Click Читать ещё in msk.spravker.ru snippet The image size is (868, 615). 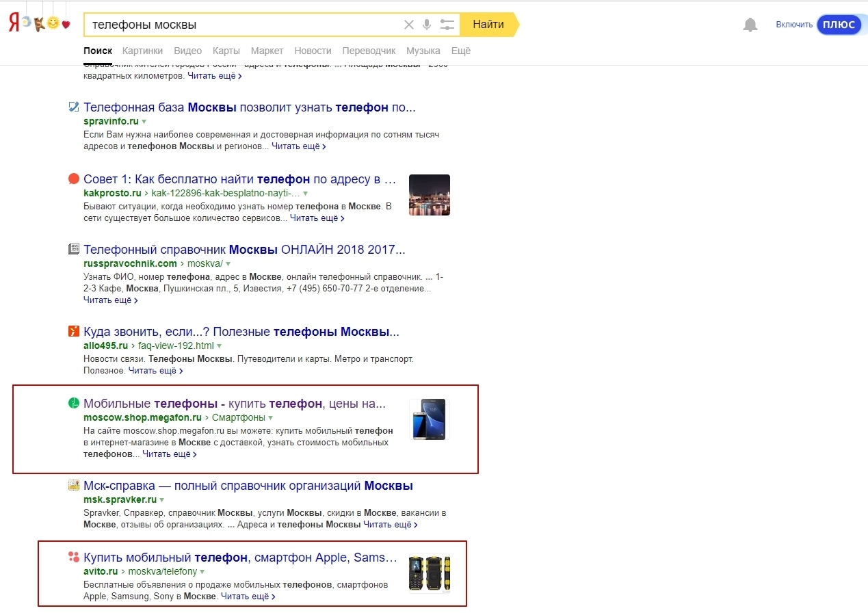coord(391,525)
